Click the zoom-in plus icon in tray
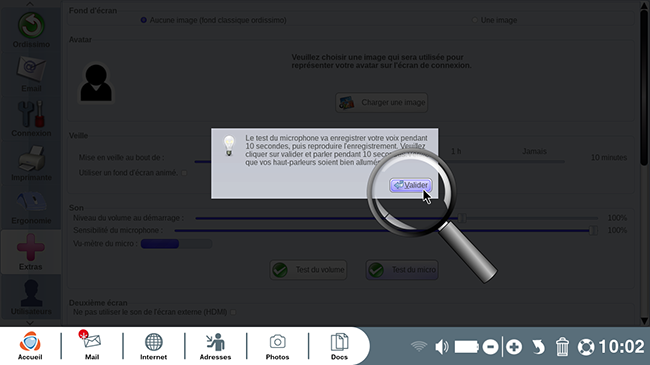The image size is (650, 365). tap(514, 347)
